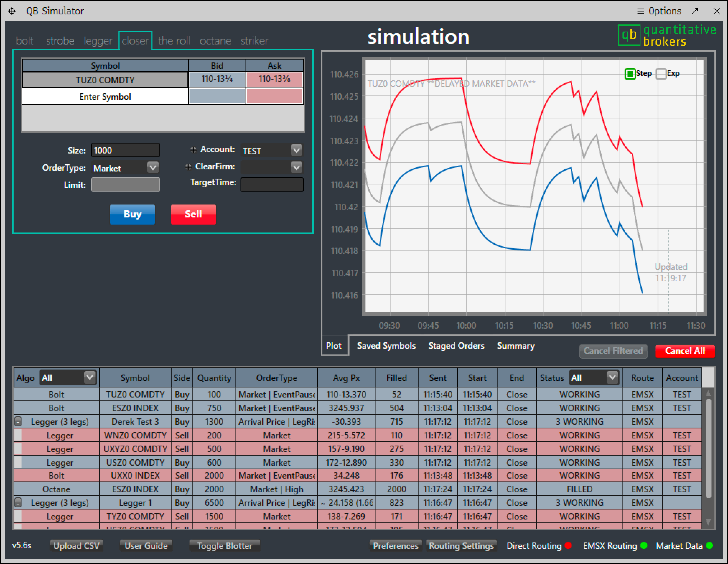
Task: Click the Toggle Blotter button
Action: pyautogui.click(x=225, y=546)
